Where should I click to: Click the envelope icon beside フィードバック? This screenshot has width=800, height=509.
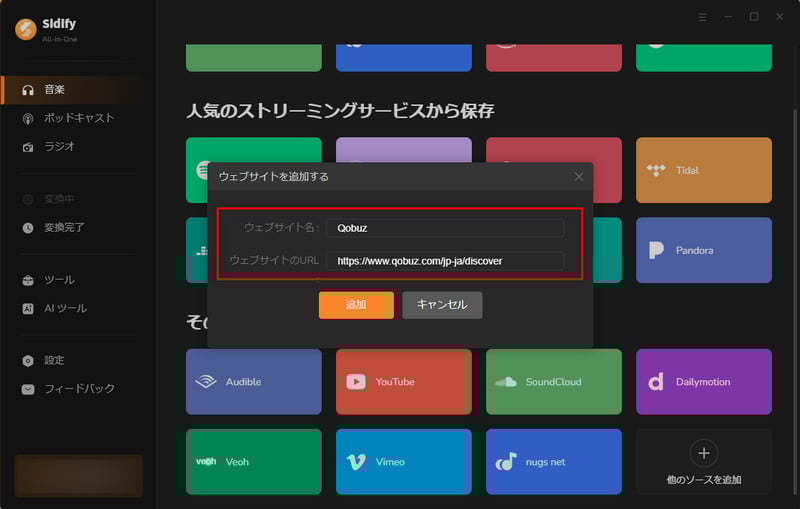click(28, 390)
